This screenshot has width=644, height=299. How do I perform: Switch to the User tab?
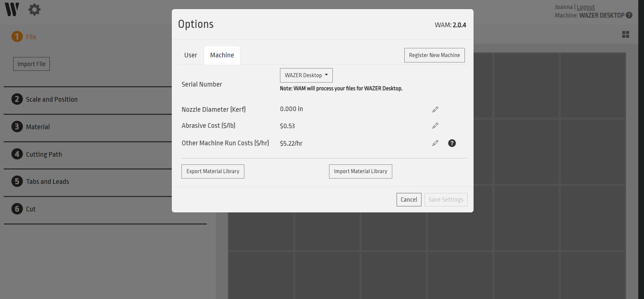[x=191, y=55]
